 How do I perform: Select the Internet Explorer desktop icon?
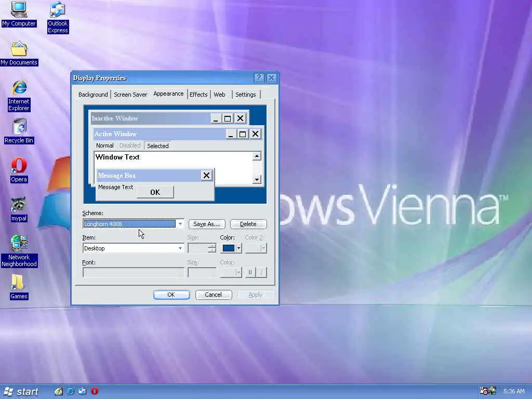pos(19,96)
